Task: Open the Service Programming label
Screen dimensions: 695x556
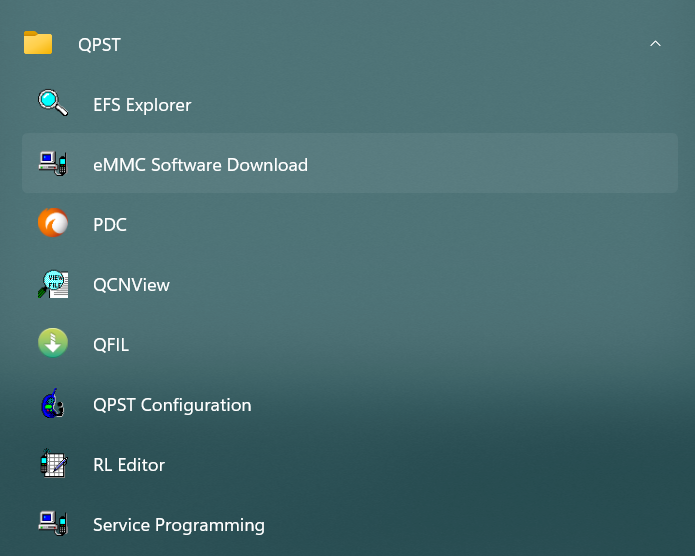Action: [x=179, y=525]
